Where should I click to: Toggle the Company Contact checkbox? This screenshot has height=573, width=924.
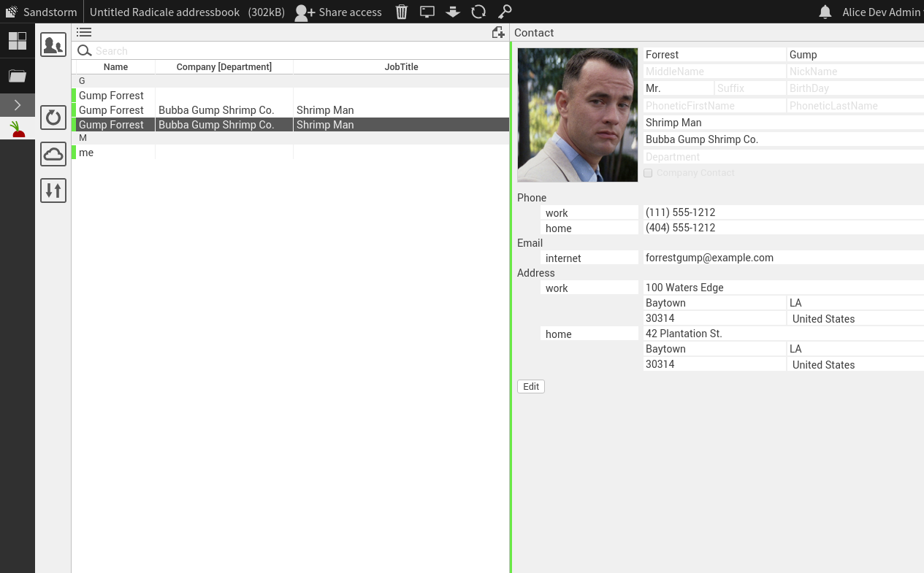pyautogui.click(x=648, y=173)
